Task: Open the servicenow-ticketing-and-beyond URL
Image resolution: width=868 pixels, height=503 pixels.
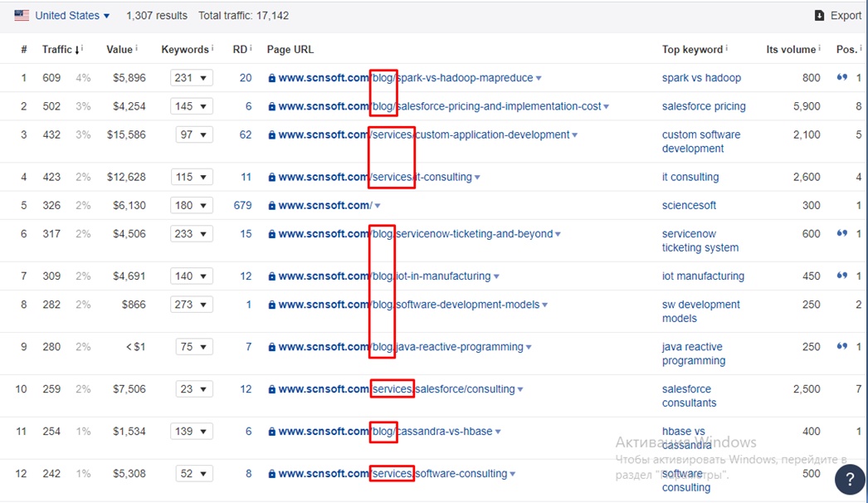Action: [416, 234]
